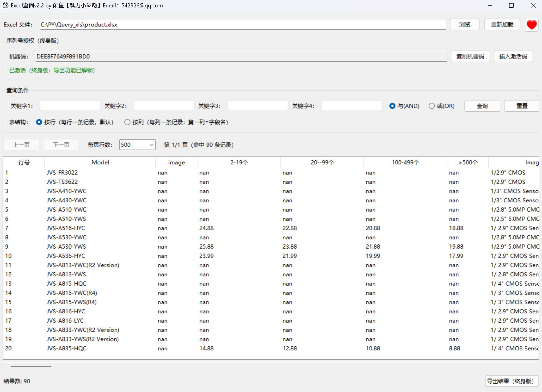This screenshot has width=542, height=392.
Task: Click the horizontal scrollbar below the table
Action: click(31, 366)
